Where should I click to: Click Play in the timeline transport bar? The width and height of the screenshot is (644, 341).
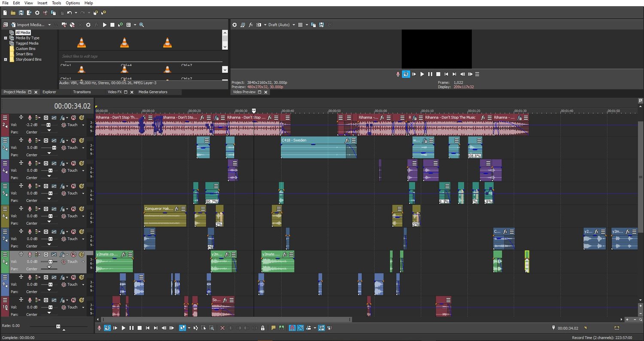tap(123, 328)
